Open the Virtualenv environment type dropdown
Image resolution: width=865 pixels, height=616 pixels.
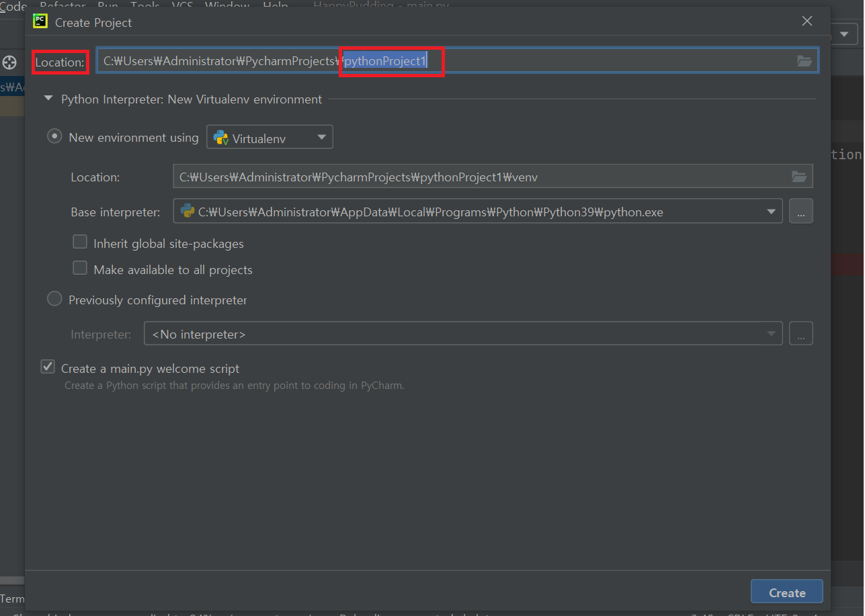coord(270,138)
